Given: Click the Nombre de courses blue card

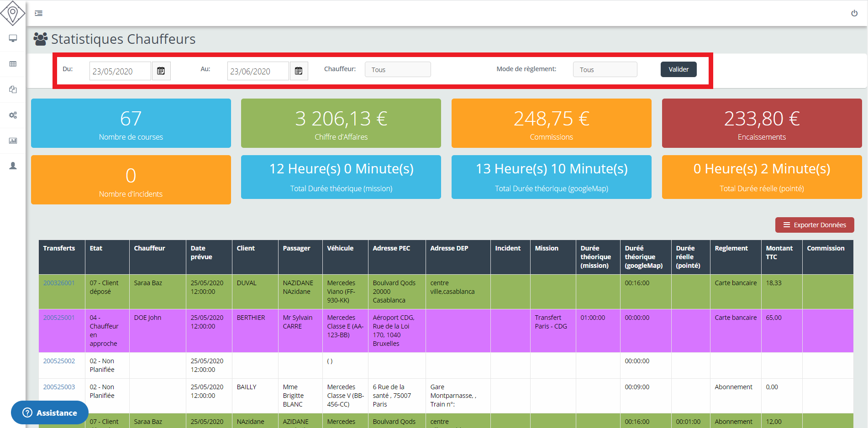Looking at the screenshot, I should coord(131,123).
